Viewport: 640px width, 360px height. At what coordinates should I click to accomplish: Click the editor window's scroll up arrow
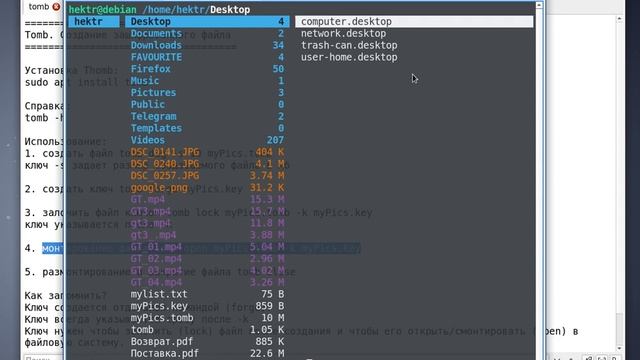pyautogui.click(x=619, y=19)
